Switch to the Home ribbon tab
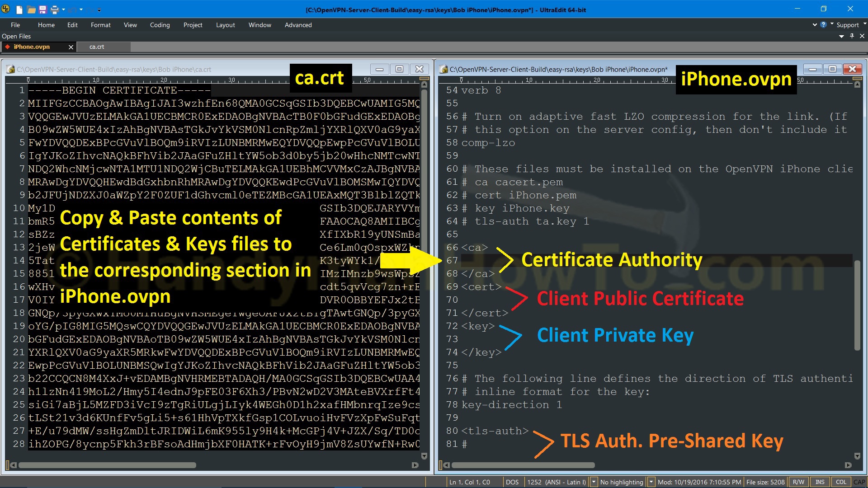 click(x=46, y=25)
